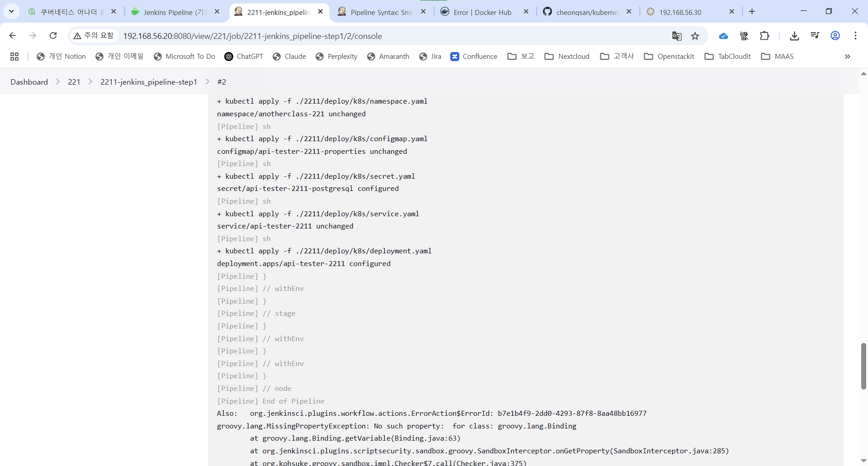Expand the Openstackit bookmark folder
Image resolution: width=868 pixels, height=466 pixels.
pyautogui.click(x=670, y=57)
